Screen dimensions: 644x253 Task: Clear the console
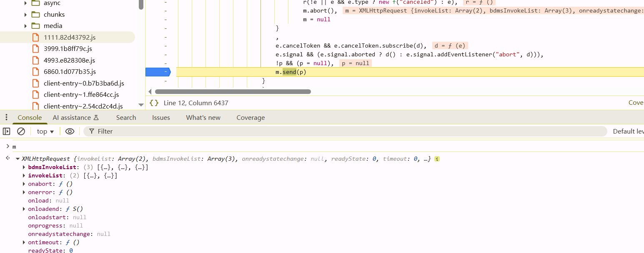(21, 131)
